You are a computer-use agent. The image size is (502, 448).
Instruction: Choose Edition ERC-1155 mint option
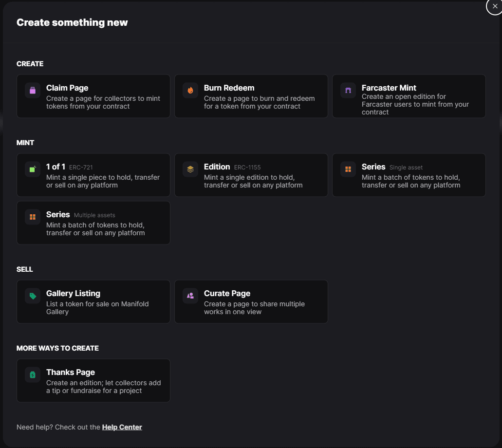tap(251, 175)
